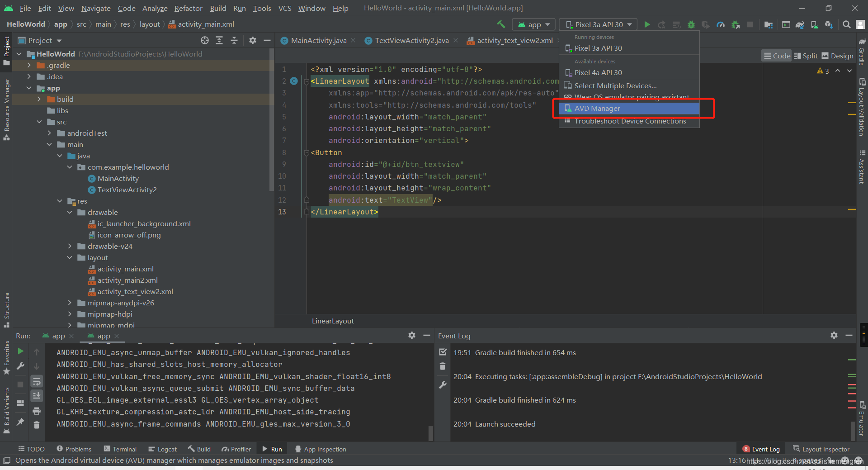
Task: Switch editor to Design view
Action: [x=837, y=56]
